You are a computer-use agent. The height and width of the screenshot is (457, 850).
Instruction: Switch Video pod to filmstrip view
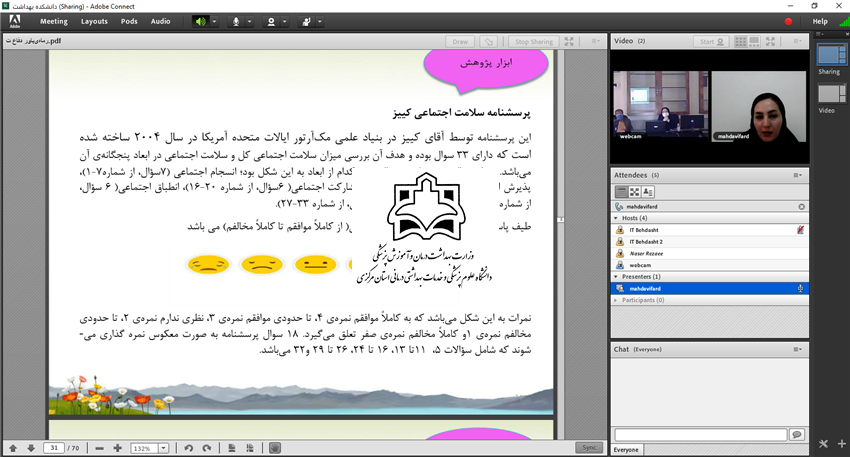pos(754,41)
